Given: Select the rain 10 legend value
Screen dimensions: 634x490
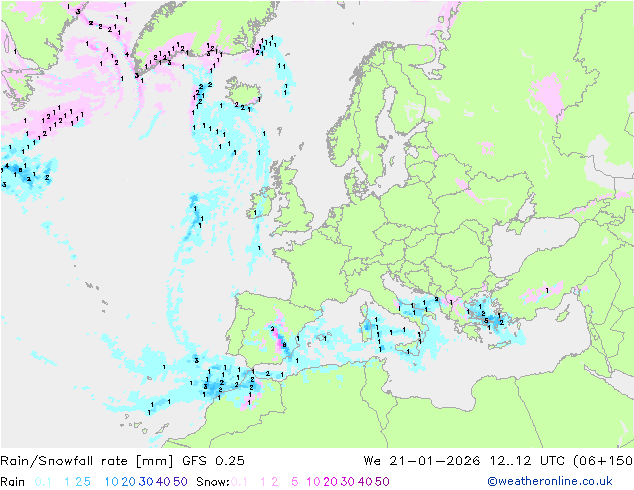Looking at the screenshot, I should 112,482.
